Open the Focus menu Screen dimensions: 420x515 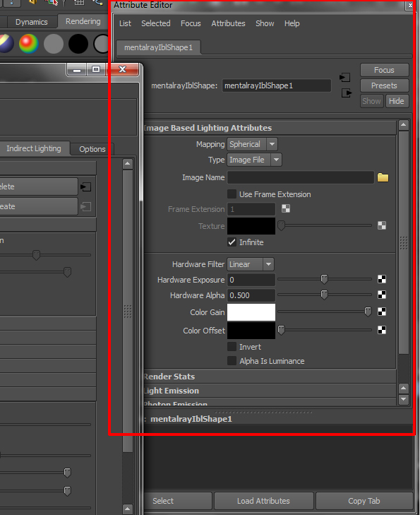point(191,23)
